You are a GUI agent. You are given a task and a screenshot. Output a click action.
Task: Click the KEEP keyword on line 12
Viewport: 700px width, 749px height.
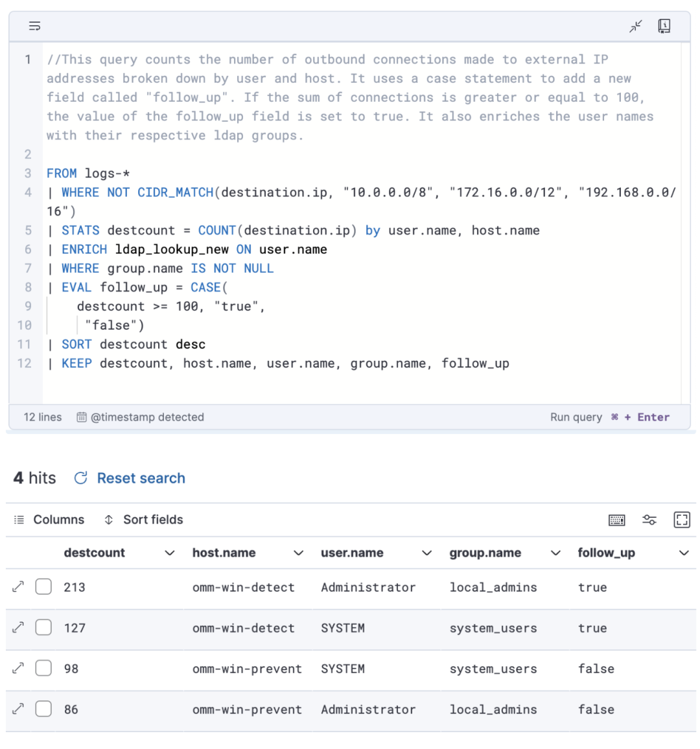point(76,363)
